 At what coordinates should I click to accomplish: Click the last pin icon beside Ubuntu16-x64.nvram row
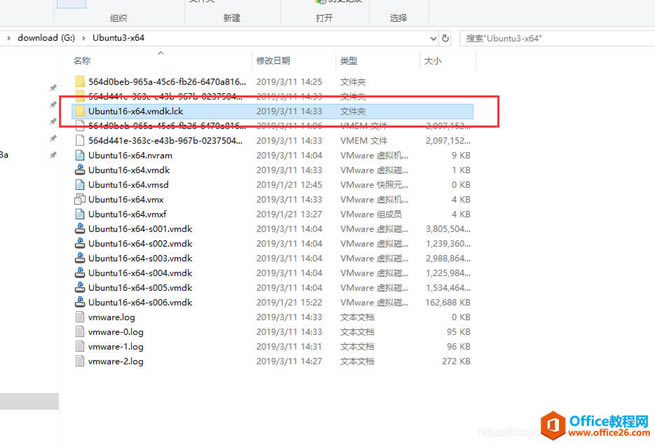point(53,155)
